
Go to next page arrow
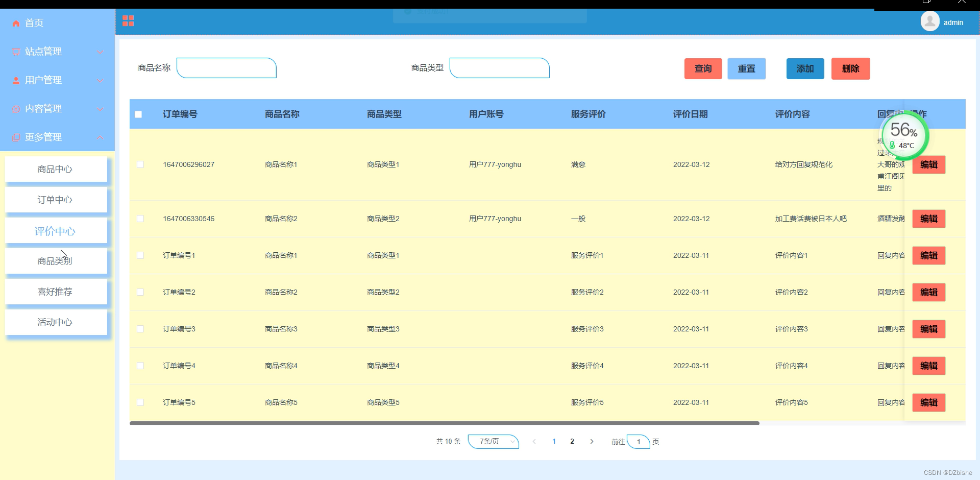click(x=592, y=442)
